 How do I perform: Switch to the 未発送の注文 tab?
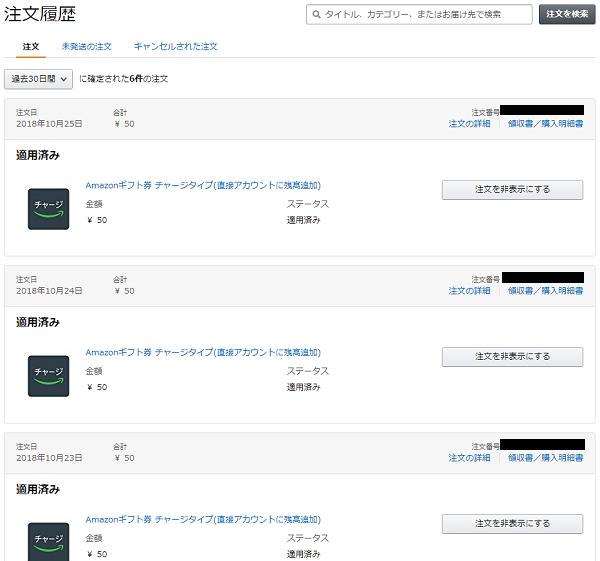click(86, 47)
